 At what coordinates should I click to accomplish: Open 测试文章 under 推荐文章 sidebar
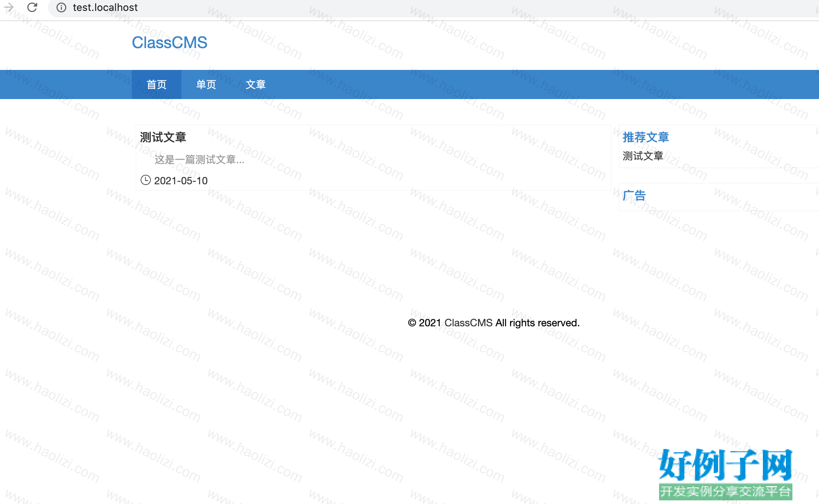(x=643, y=156)
